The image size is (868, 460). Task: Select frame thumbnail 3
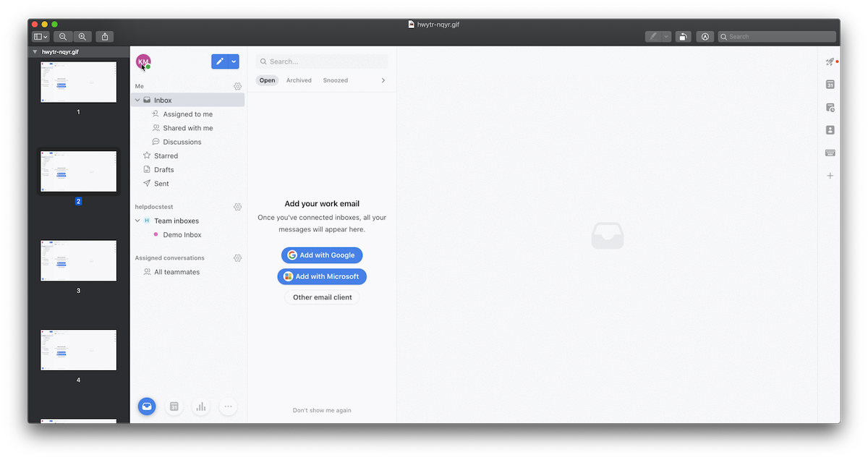pos(78,260)
